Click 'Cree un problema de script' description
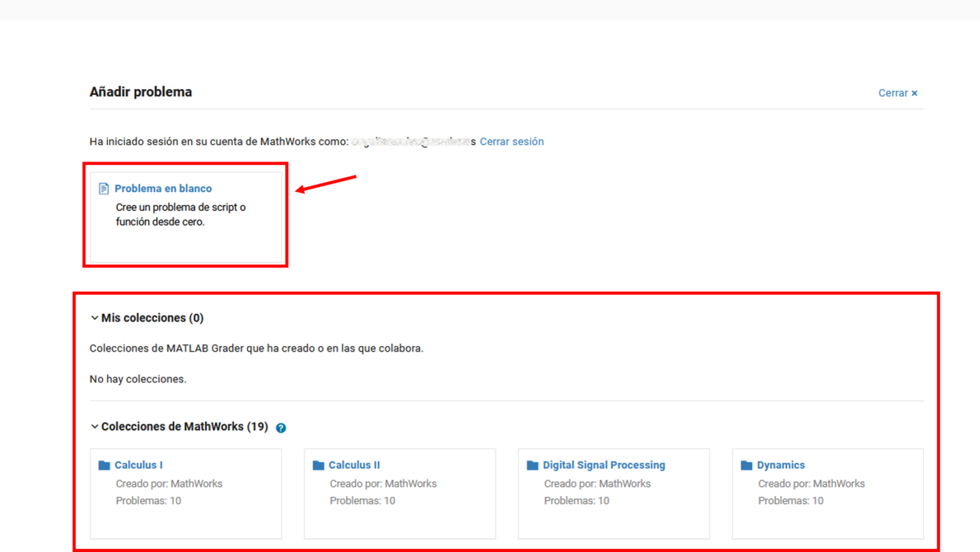This screenshot has height=552, width=980. coord(181,215)
